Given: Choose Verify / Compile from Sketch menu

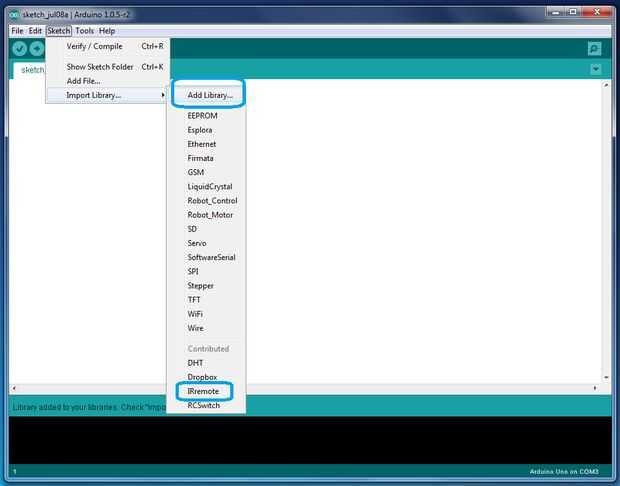Looking at the screenshot, I should click(108, 46).
